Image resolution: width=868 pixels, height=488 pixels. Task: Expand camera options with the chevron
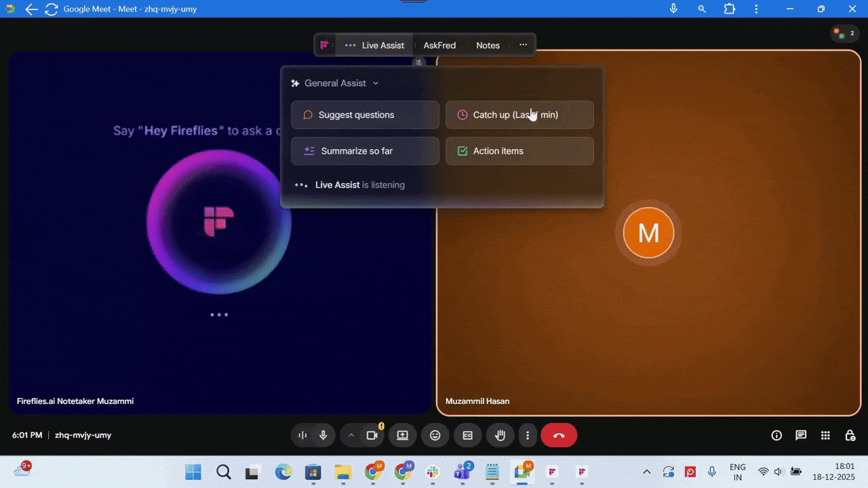351,435
